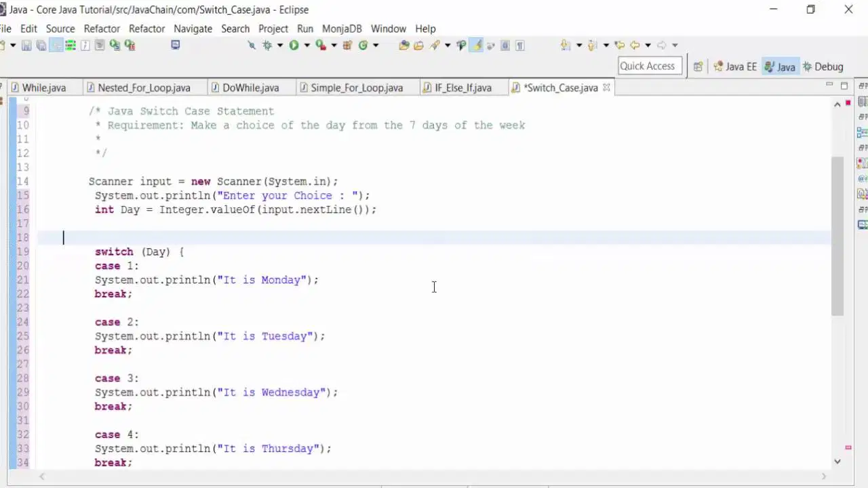The width and height of the screenshot is (868, 488).
Task: Click the "switch" keyword on line 19
Action: click(114, 251)
